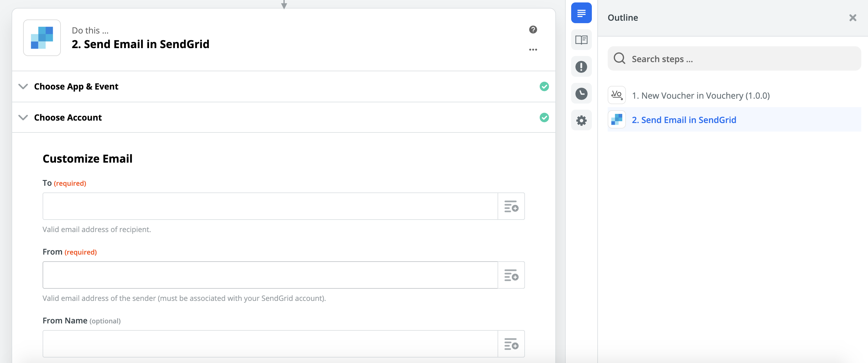The width and height of the screenshot is (868, 363).
Task: Open the alerts exclamation sidebar icon
Action: (581, 67)
